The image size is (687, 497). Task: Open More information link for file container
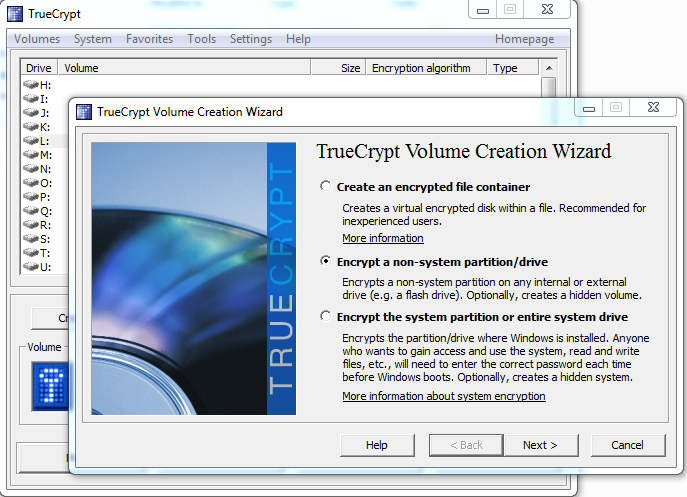click(383, 238)
